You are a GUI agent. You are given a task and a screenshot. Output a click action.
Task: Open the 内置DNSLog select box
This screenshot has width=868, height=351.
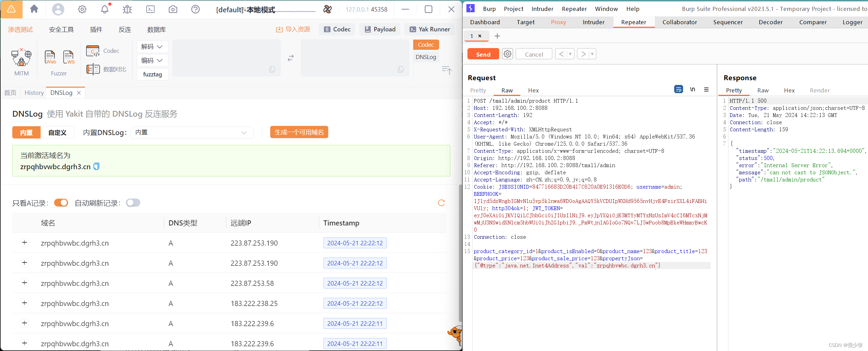tap(192, 132)
